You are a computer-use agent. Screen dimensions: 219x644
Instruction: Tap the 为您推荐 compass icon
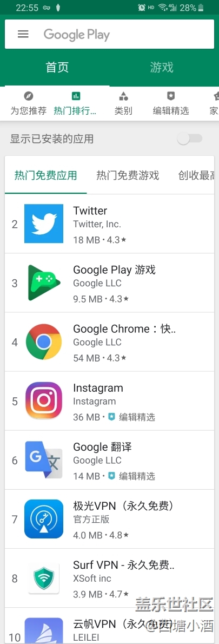click(28, 96)
